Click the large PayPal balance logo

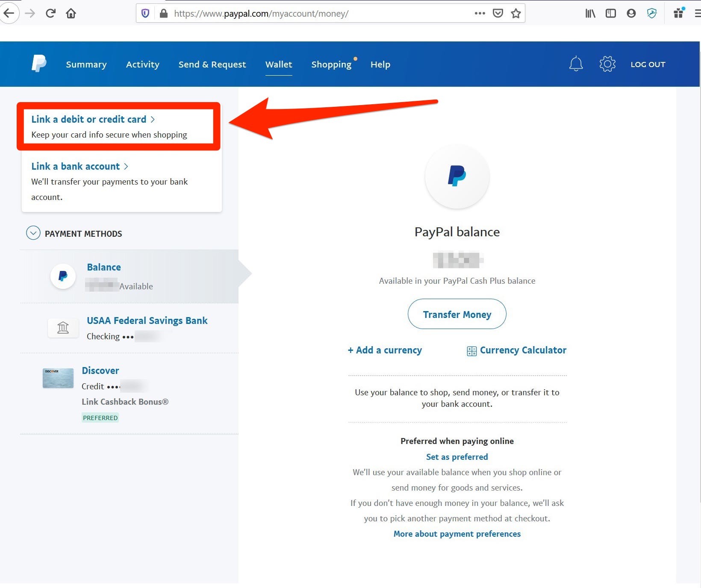tap(457, 176)
